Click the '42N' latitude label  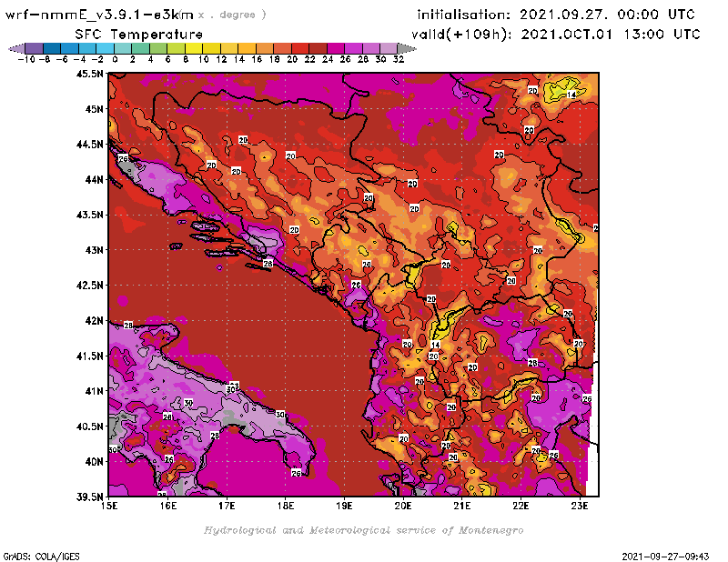click(x=94, y=320)
